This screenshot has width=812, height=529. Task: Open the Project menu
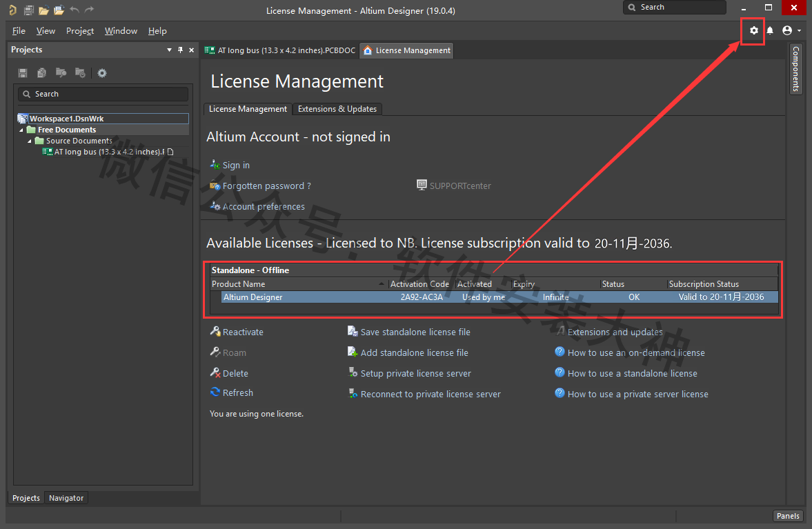(79, 31)
